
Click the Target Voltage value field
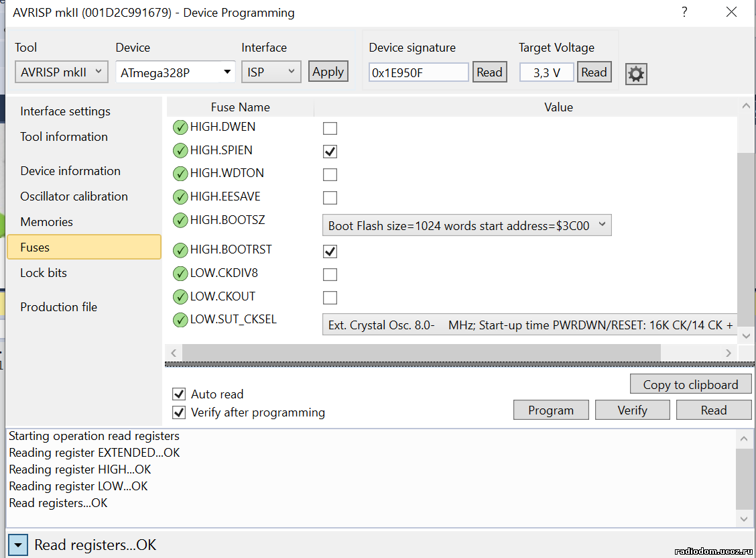547,72
